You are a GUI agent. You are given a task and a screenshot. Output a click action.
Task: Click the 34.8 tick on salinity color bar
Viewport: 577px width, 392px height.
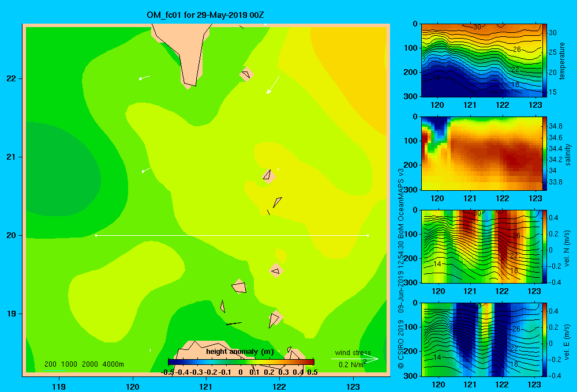point(555,126)
